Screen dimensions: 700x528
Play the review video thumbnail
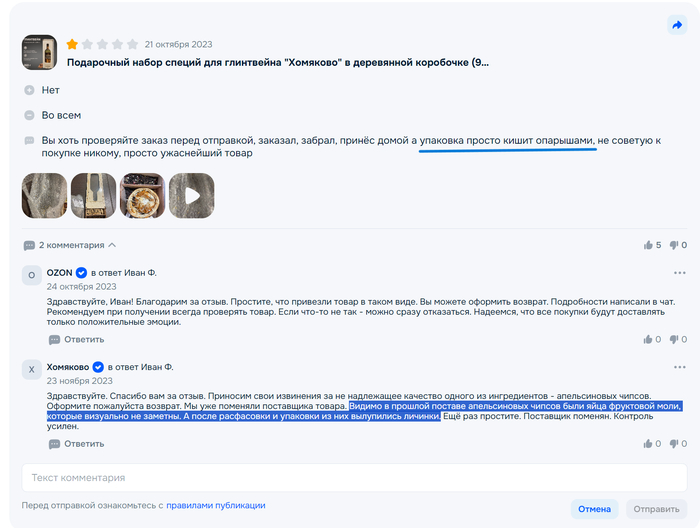192,195
